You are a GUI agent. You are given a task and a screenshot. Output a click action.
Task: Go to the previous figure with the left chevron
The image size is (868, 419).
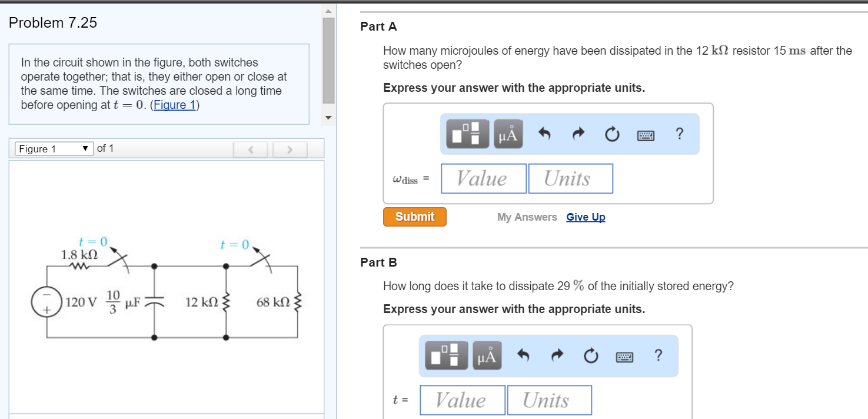click(x=251, y=149)
